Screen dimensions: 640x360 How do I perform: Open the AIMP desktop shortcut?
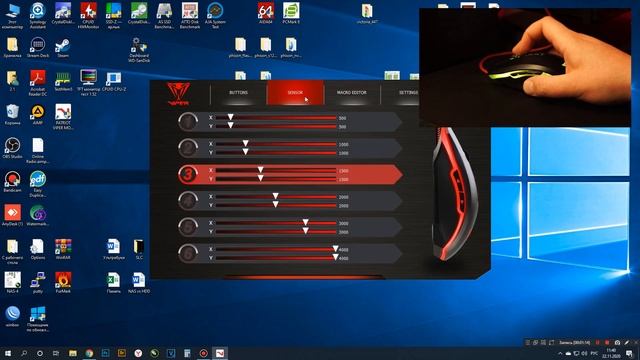[x=38, y=114]
